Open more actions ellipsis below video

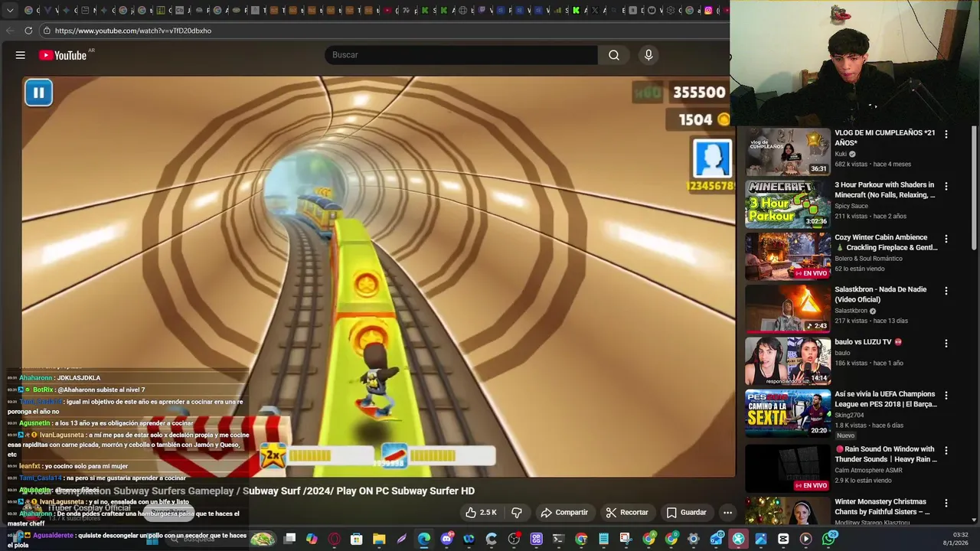click(x=728, y=513)
